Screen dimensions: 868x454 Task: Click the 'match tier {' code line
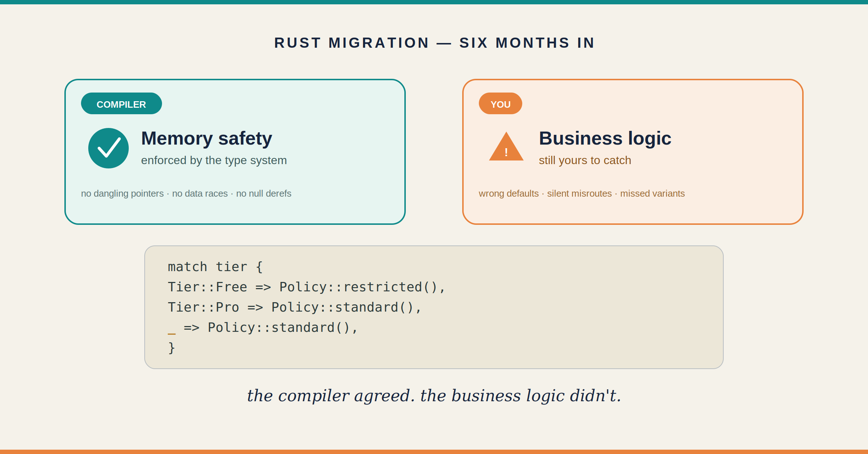(x=216, y=267)
